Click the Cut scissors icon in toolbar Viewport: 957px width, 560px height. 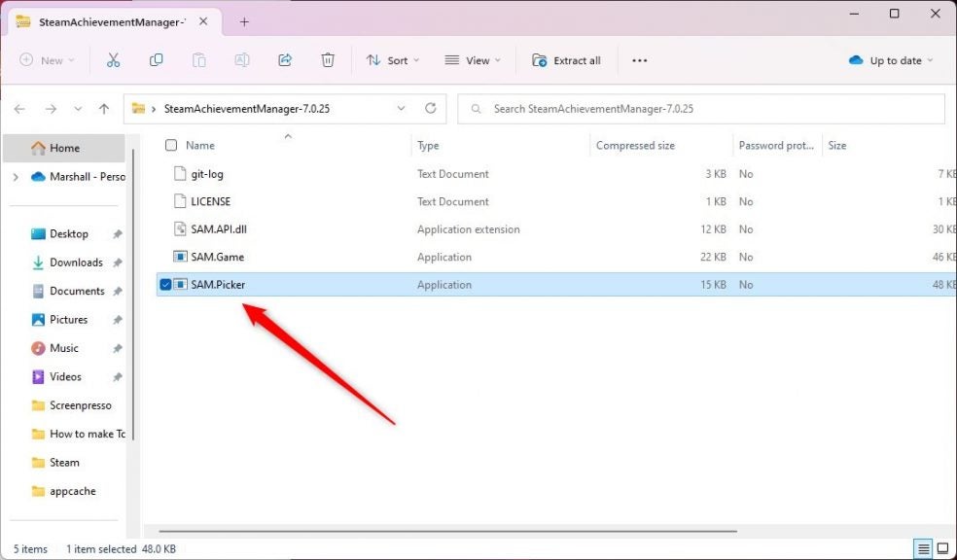(113, 60)
